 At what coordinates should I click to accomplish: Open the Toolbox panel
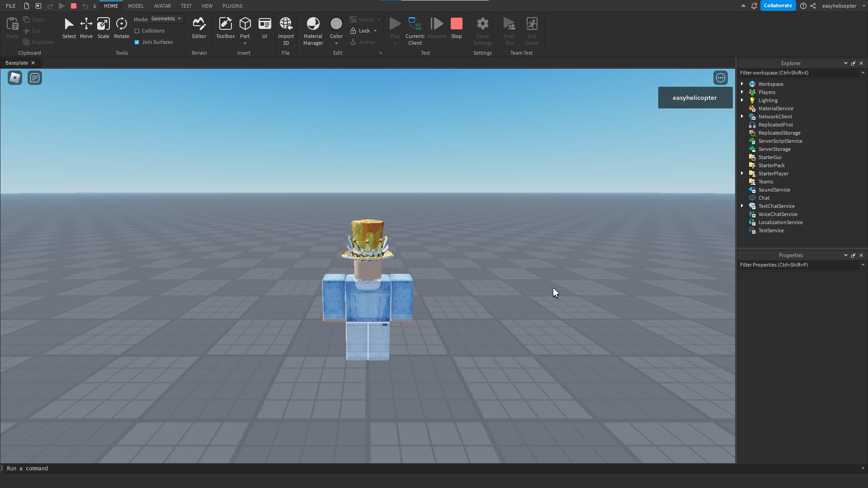[x=225, y=28]
